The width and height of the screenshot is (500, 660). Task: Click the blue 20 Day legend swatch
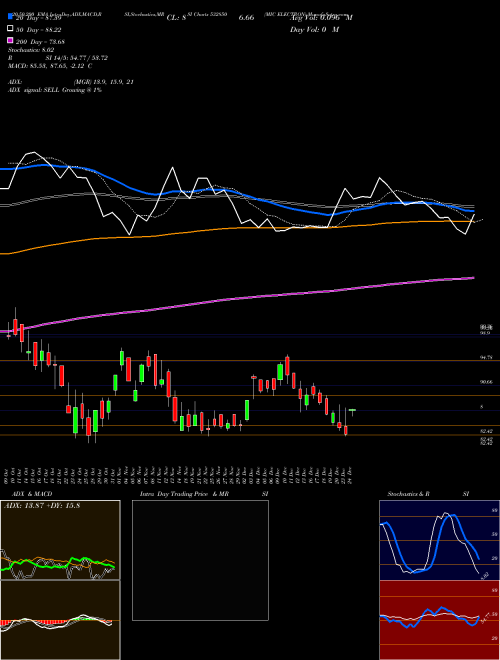tap(11, 17)
